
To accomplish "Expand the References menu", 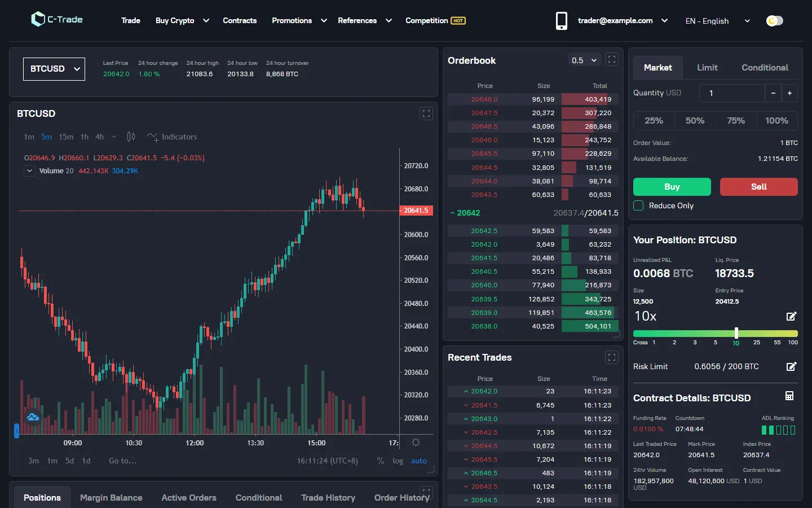I will tap(365, 21).
